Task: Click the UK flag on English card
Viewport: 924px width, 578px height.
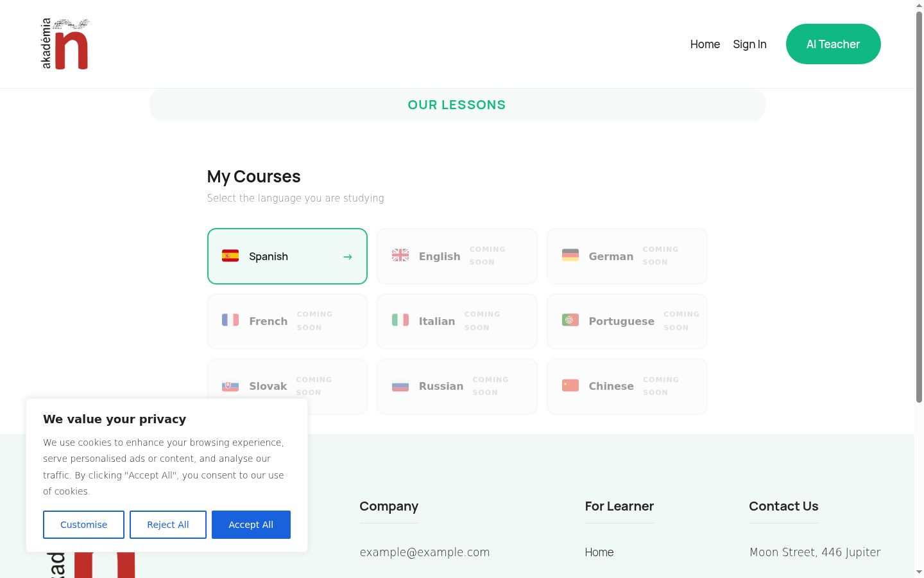Action: 400,256
